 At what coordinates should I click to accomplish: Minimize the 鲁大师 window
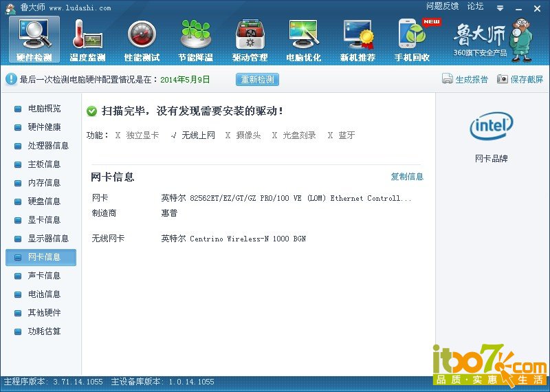pyautogui.click(x=519, y=9)
